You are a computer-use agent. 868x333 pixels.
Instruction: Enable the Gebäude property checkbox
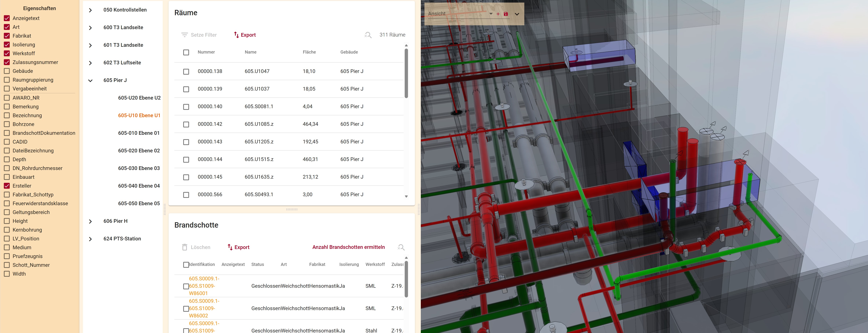pyautogui.click(x=7, y=71)
